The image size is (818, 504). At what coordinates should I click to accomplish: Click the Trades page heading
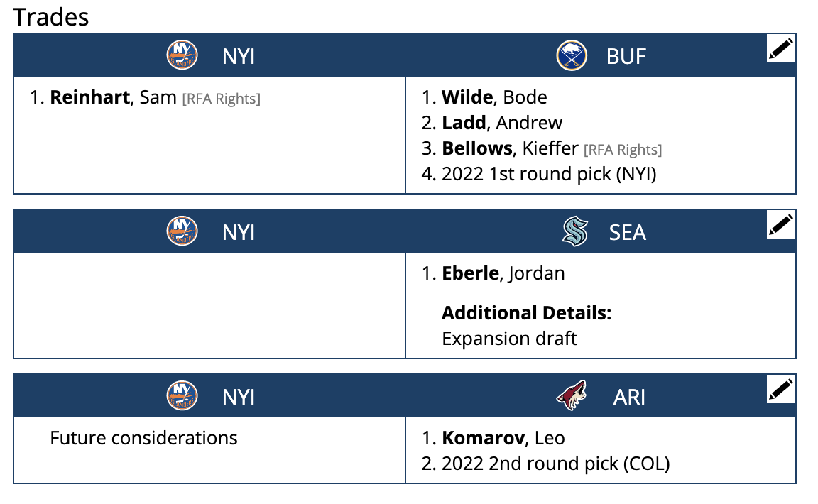coord(50,16)
